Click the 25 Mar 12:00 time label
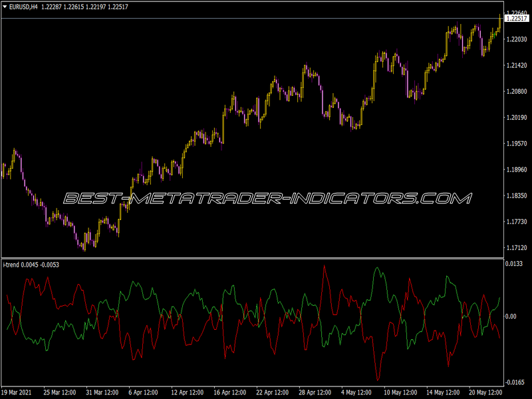This screenshot has width=532, height=399. 60,392
